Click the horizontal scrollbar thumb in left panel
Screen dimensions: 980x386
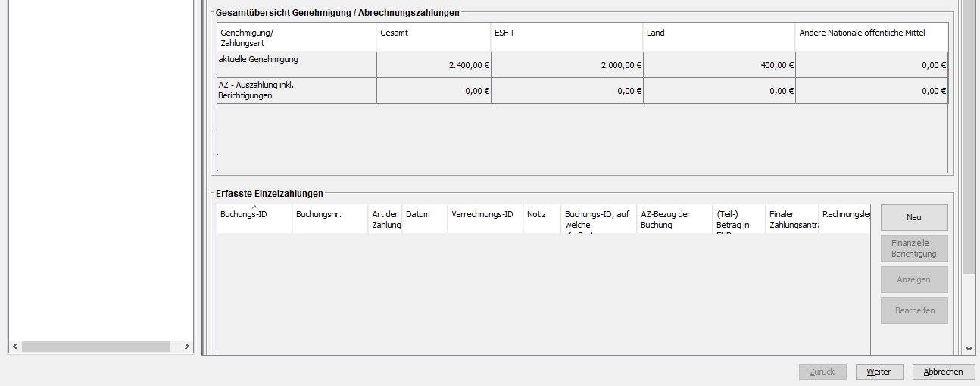click(95, 346)
